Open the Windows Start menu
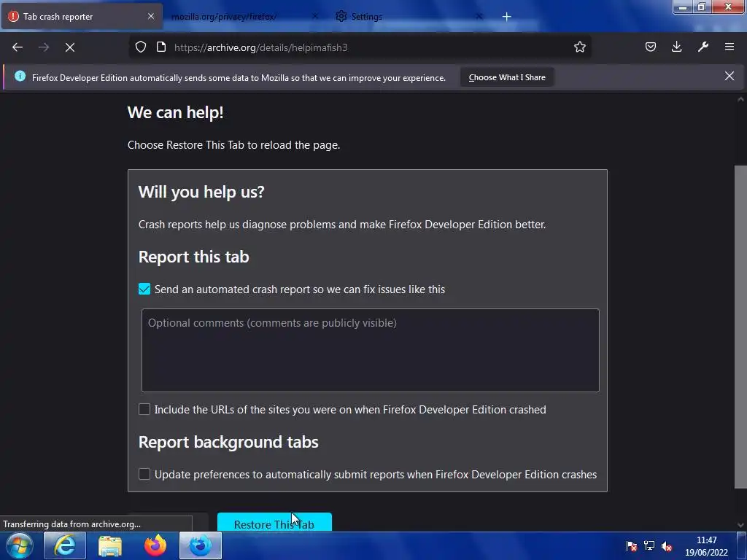This screenshot has height=560, width=747. (20, 545)
